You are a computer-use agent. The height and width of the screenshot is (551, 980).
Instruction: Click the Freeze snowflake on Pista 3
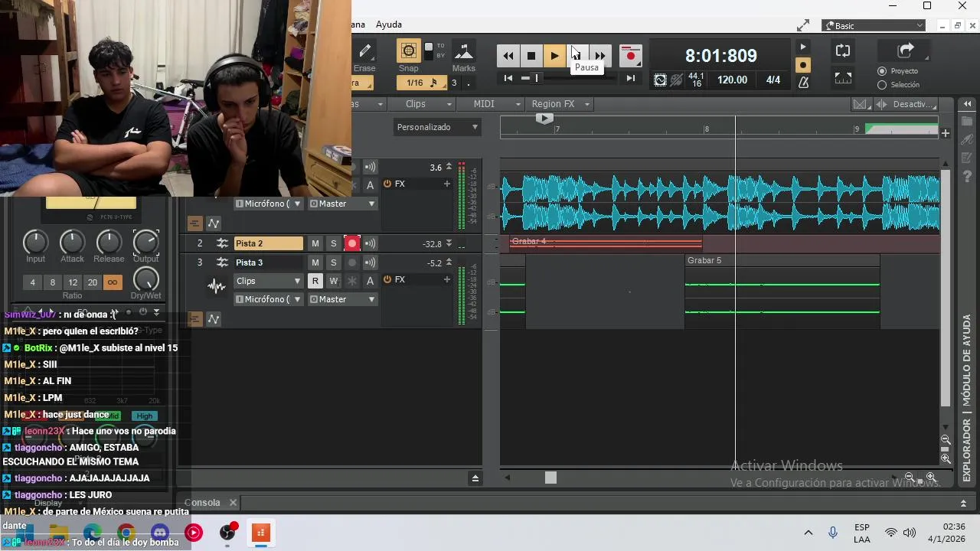352,281
